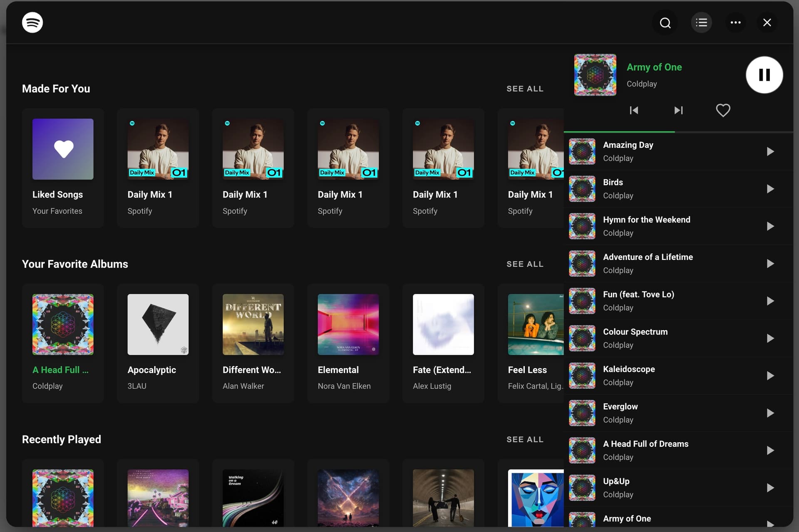Pause the current song

(x=764, y=75)
